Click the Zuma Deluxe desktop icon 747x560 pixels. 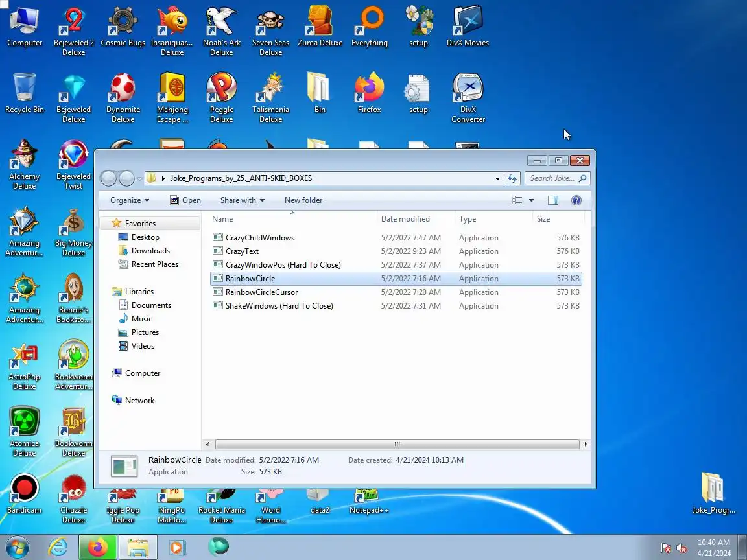click(320, 25)
